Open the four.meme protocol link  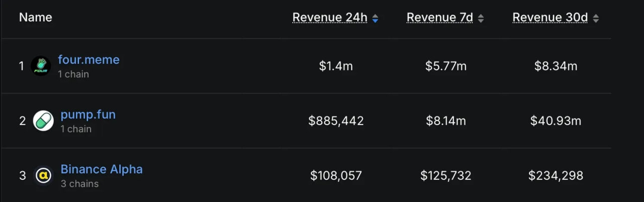[89, 60]
